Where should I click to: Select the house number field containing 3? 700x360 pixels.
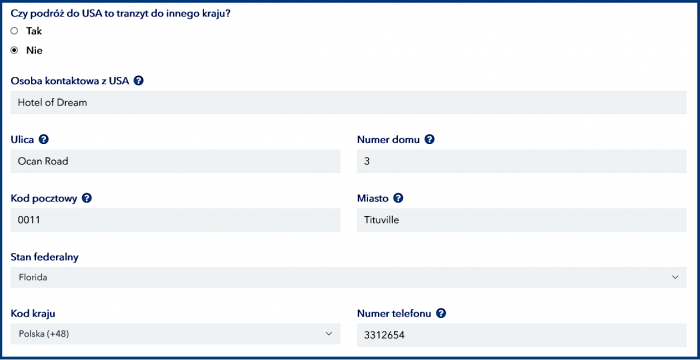point(521,161)
